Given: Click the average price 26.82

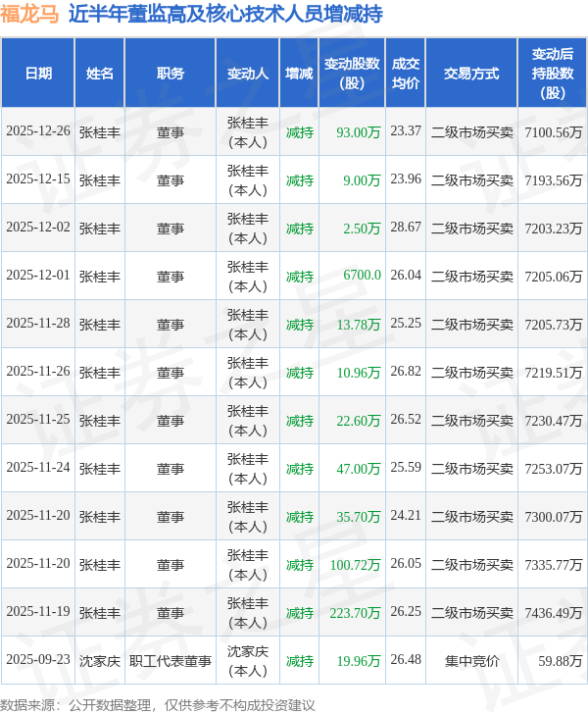Looking at the screenshot, I should [x=406, y=371].
